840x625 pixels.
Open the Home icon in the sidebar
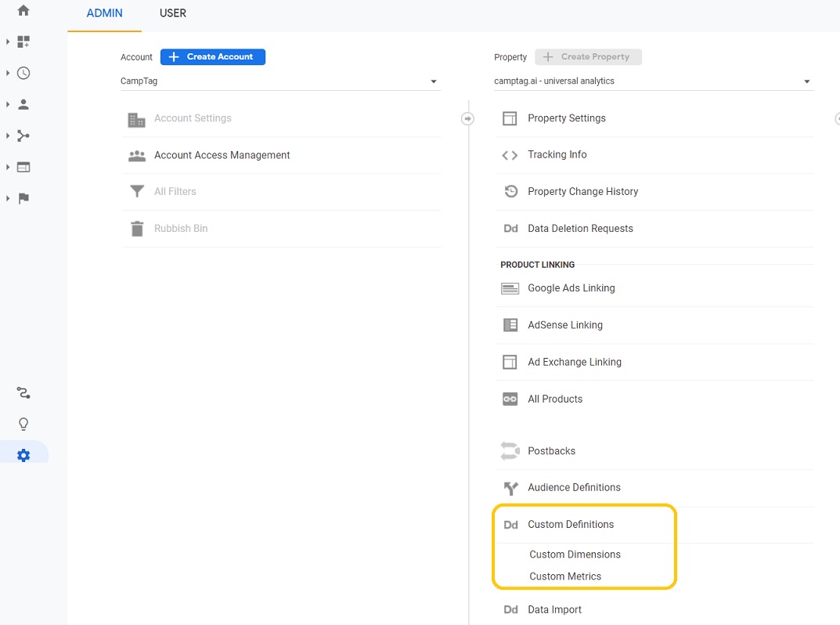coord(23,11)
